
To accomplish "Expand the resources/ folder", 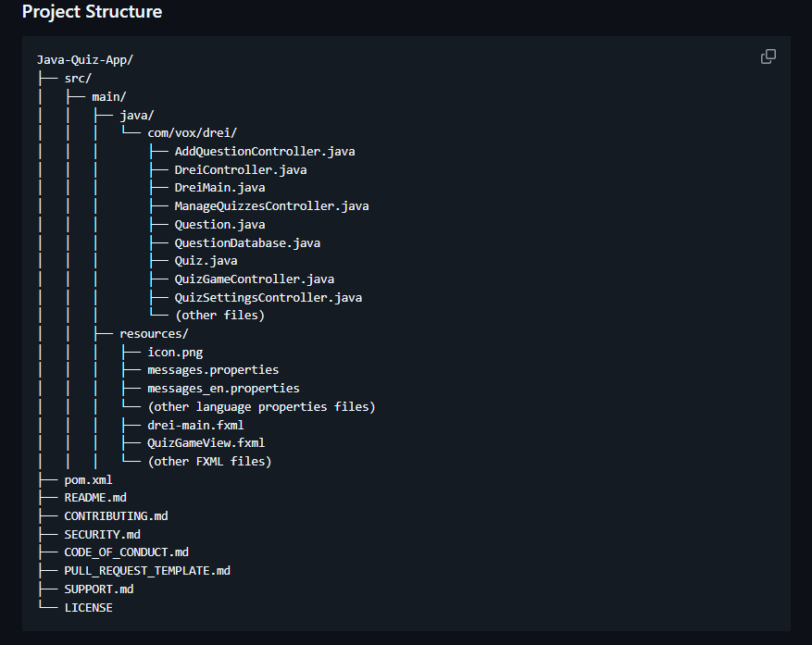I will (x=152, y=333).
